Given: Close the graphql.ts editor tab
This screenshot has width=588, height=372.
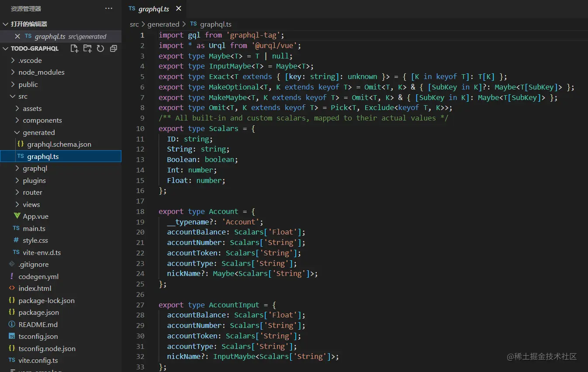Looking at the screenshot, I should (178, 9).
